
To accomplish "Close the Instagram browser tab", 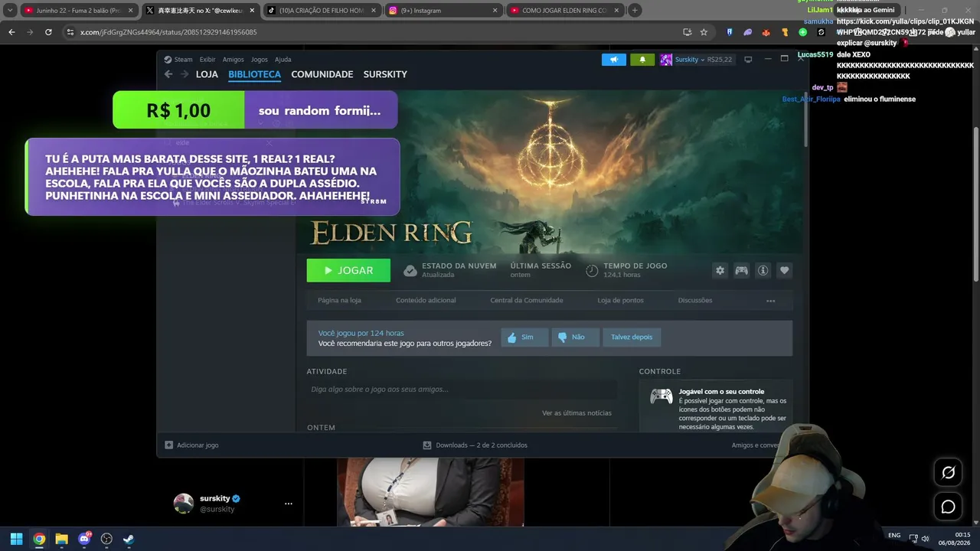I will pos(495,11).
